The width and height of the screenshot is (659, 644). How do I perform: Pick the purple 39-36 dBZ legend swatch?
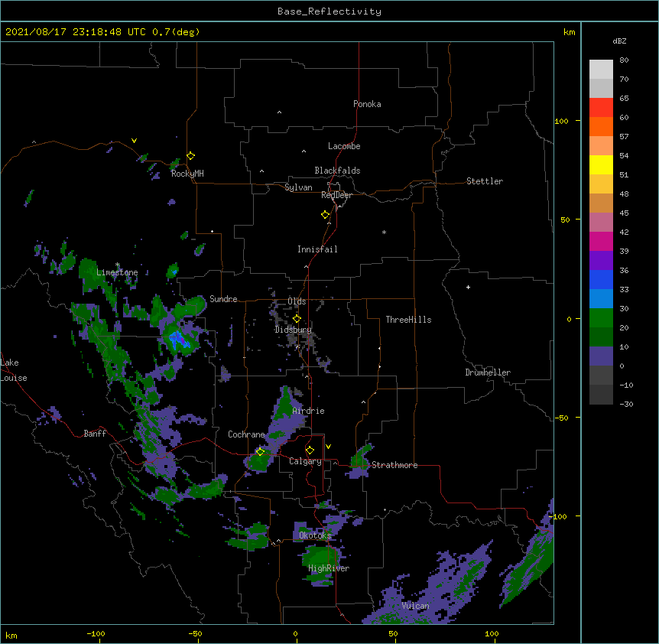[601, 261]
